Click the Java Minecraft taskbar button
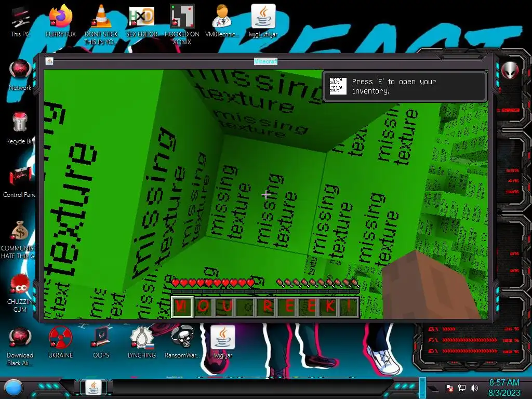 (94, 388)
